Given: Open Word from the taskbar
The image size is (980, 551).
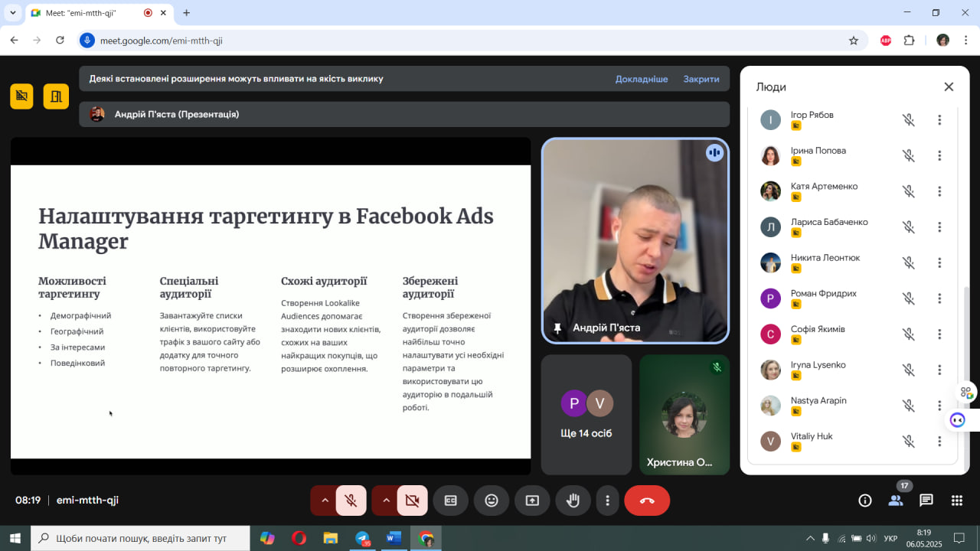Looking at the screenshot, I should 394,538.
